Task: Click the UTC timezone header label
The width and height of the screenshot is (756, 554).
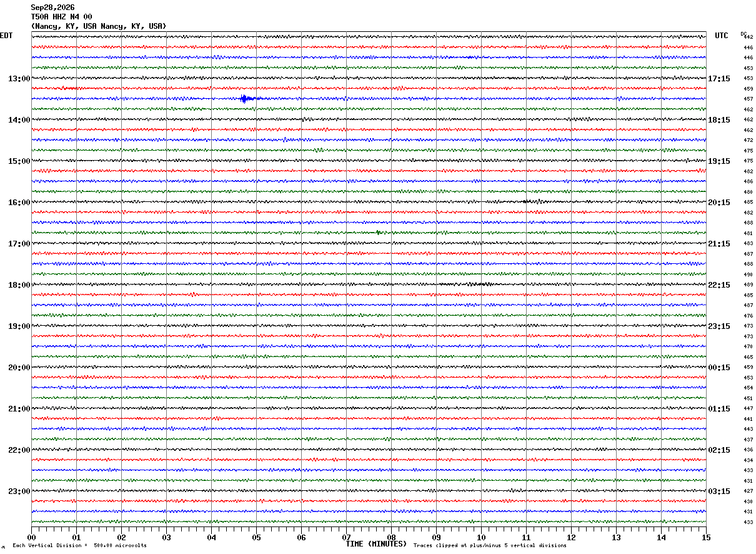Action: (722, 36)
